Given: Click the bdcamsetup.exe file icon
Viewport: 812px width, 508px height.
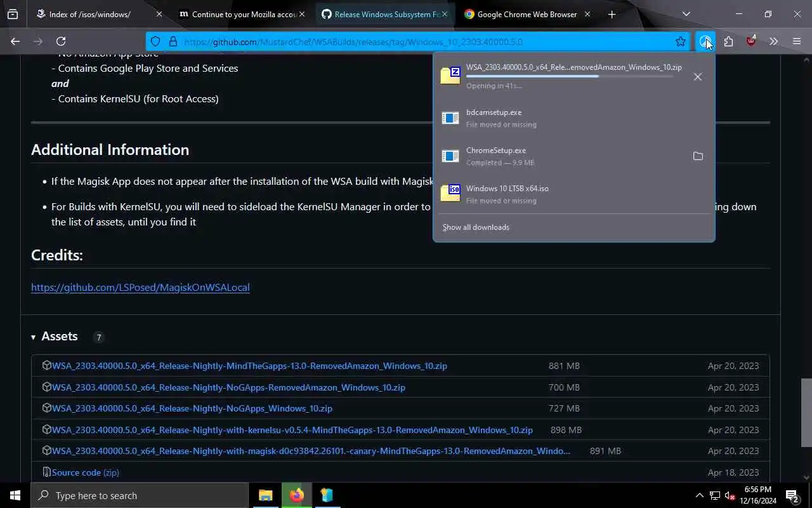Looking at the screenshot, I should (450, 118).
